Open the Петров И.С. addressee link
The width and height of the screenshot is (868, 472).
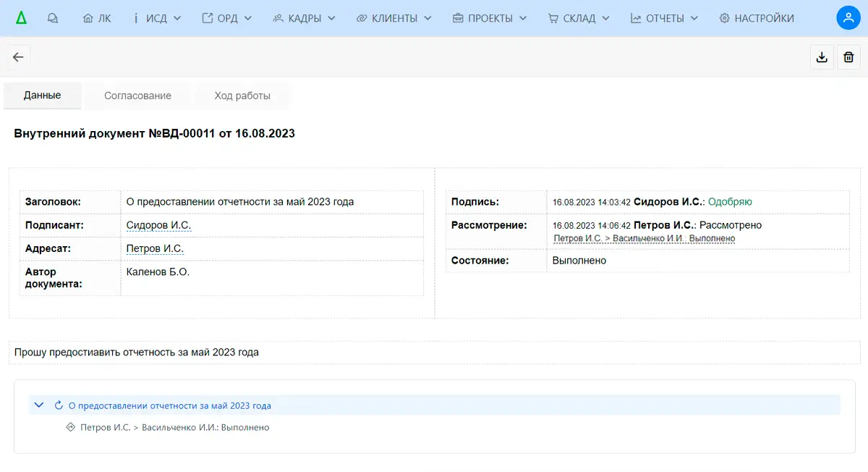pos(155,248)
